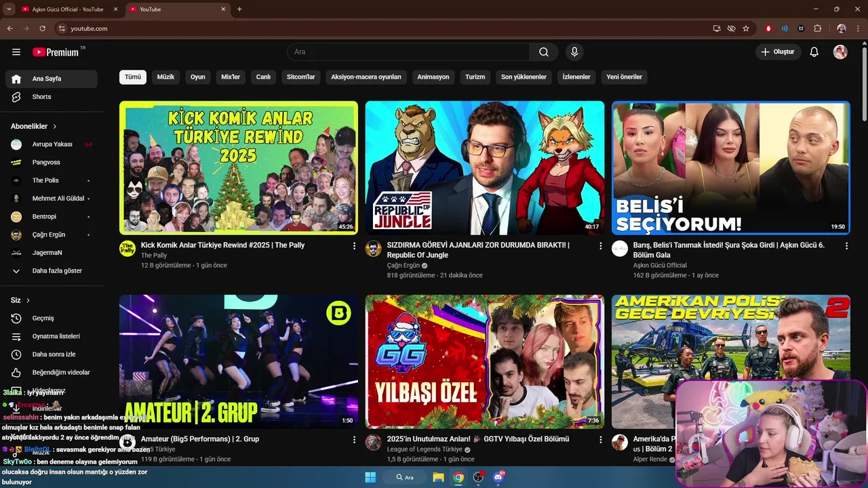This screenshot has width=868, height=488.
Task: Open Avrupa Yakası channel subscription
Action: click(x=52, y=144)
